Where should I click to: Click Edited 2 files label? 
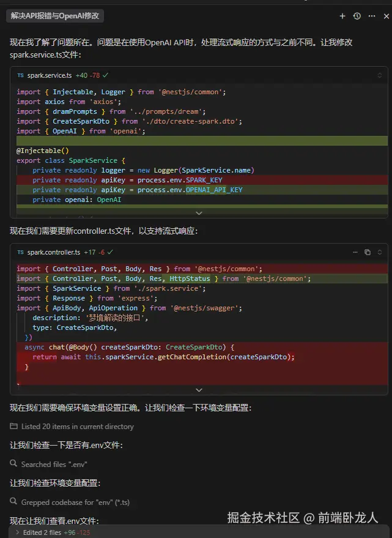click(x=42, y=532)
